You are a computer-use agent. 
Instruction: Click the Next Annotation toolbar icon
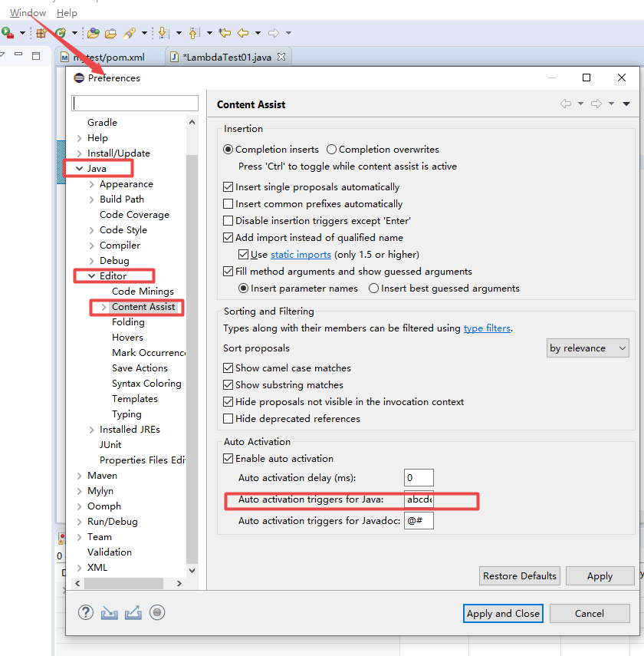coord(164,33)
